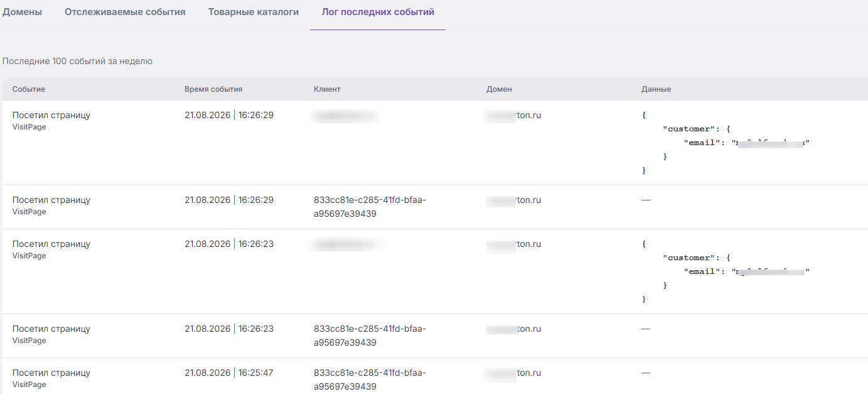The image size is (868, 394).
Task: Switch to the Домены tab
Action: click(22, 12)
